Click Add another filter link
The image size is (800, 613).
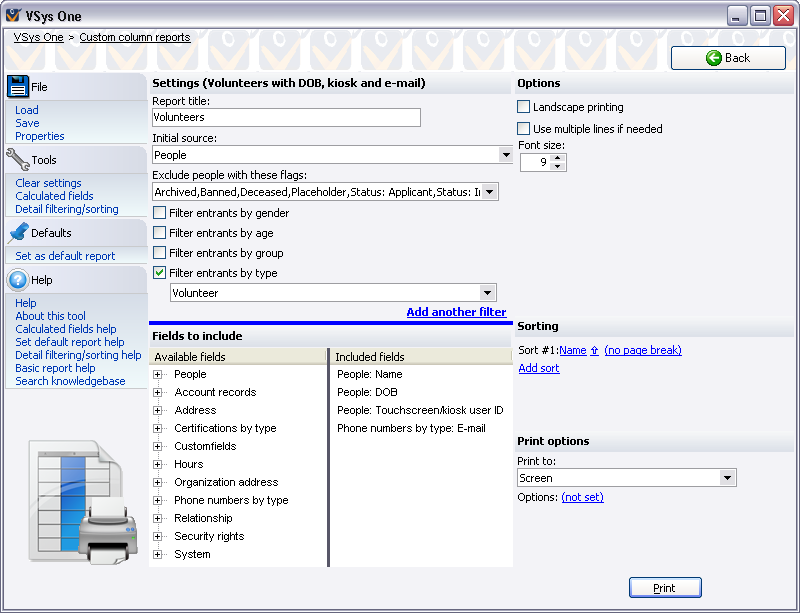[x=456, y=312]
